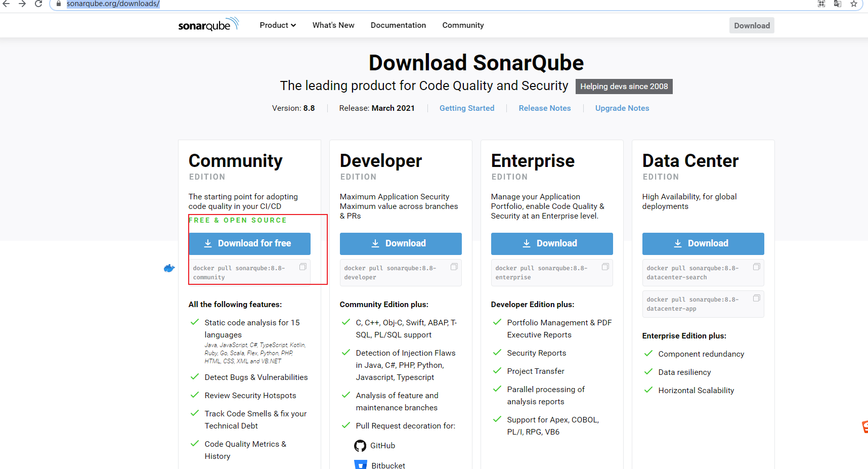This screenshot has height=469, width=868.
Task: Open the Community menu item
Action: tap(463, 25)
